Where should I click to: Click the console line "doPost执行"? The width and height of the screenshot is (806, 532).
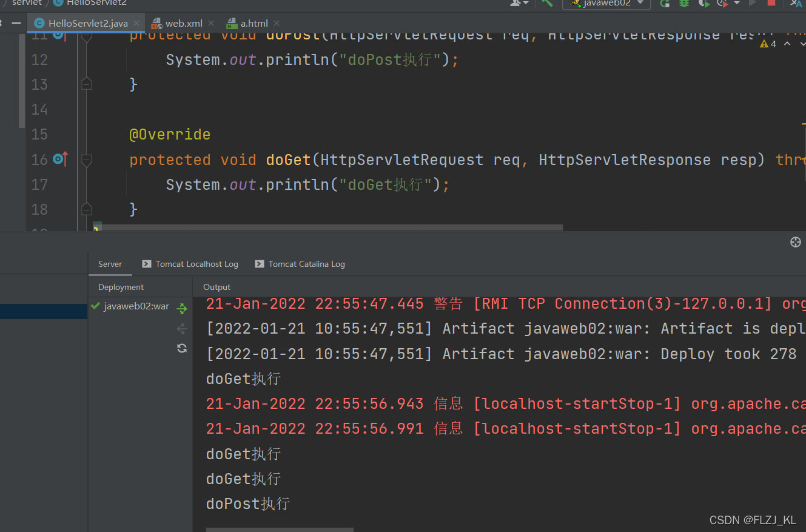(x=248, y=503)
